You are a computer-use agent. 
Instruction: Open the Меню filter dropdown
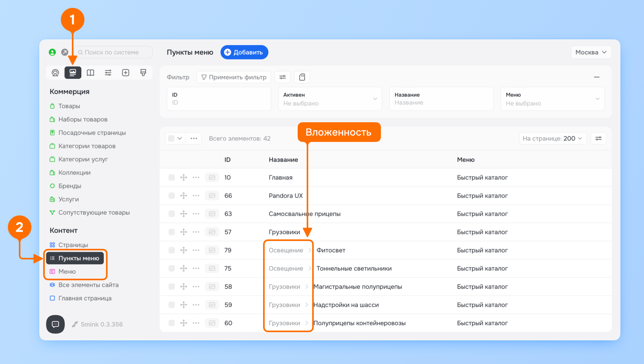coord(553,99)
